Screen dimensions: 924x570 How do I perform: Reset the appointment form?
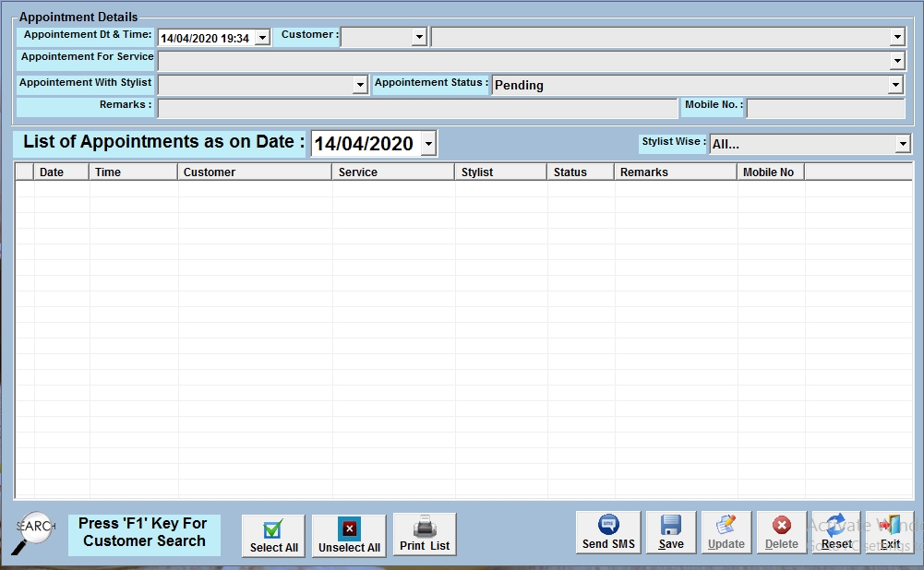[836, 533]
